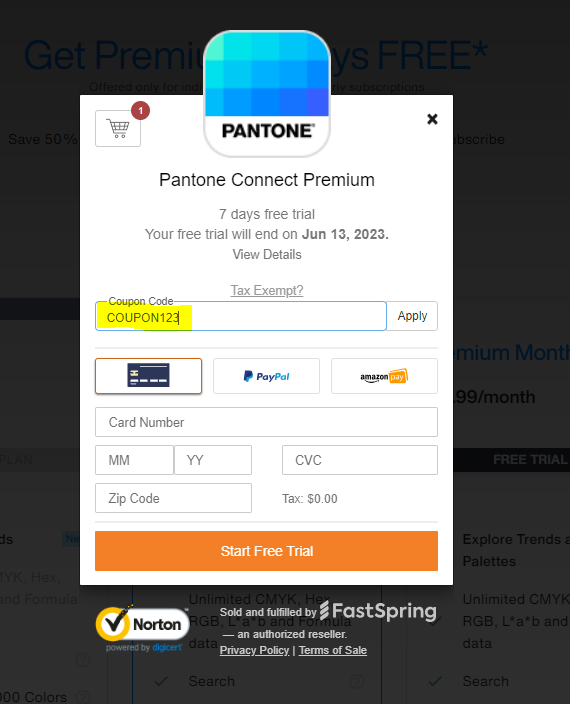Start the free trial
This screenshot has width=570, height=704.
(x=267, y=551)
